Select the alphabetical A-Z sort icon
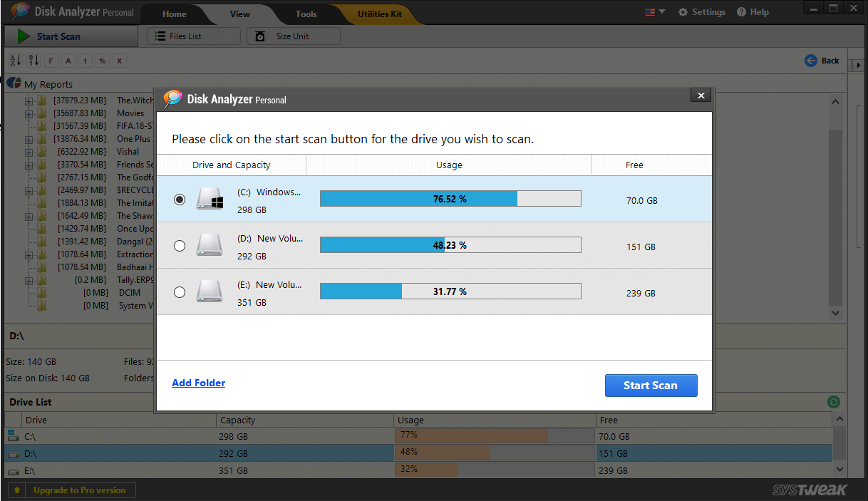Screen dimensions: 868x501 (15, 61)
